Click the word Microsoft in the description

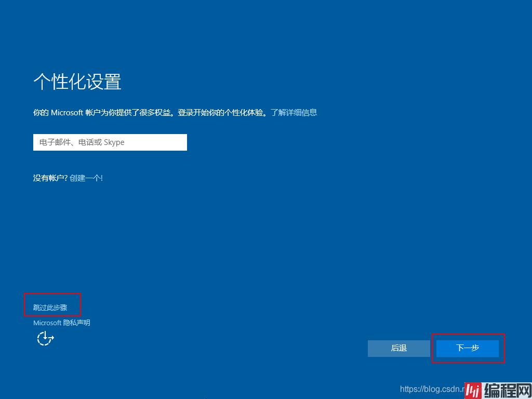[67, 112]
